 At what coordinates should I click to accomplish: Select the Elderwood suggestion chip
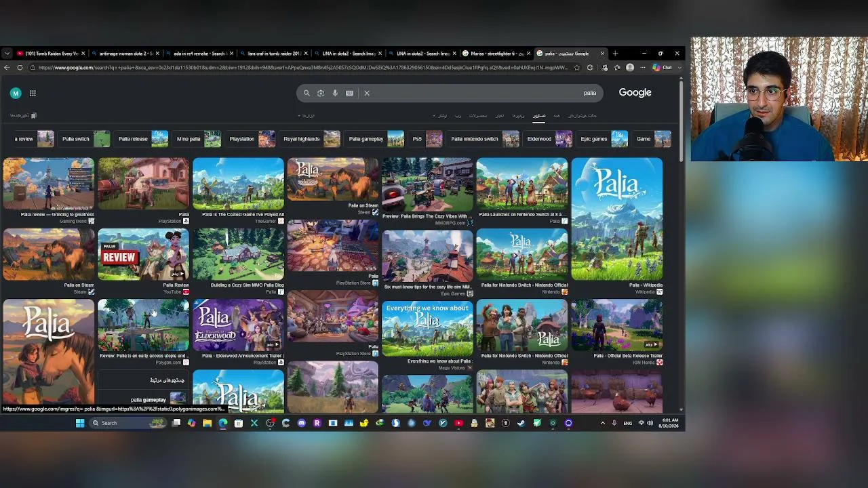(x=549, y=139)
